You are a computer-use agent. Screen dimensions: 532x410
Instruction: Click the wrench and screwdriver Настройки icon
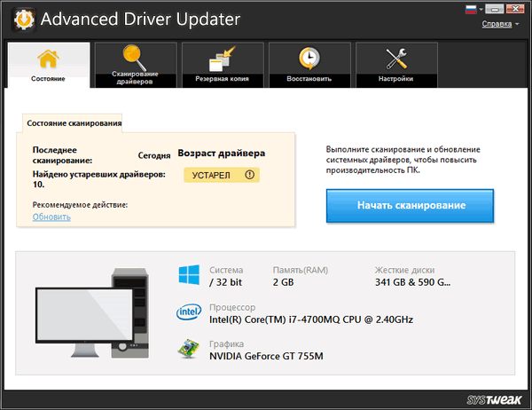click(x=396, y=59)
